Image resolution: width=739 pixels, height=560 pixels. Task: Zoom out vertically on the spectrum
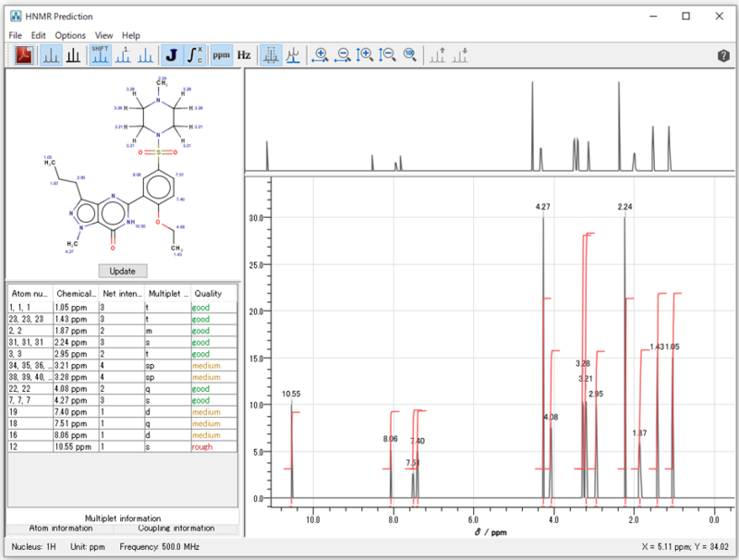tap(387, 55)
